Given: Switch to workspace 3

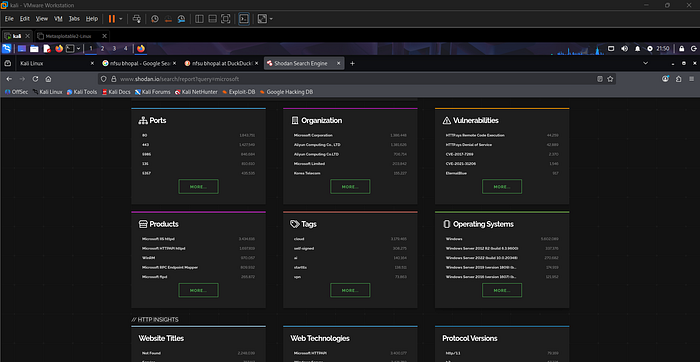Looking at the screenshot, I should (114, 48).
